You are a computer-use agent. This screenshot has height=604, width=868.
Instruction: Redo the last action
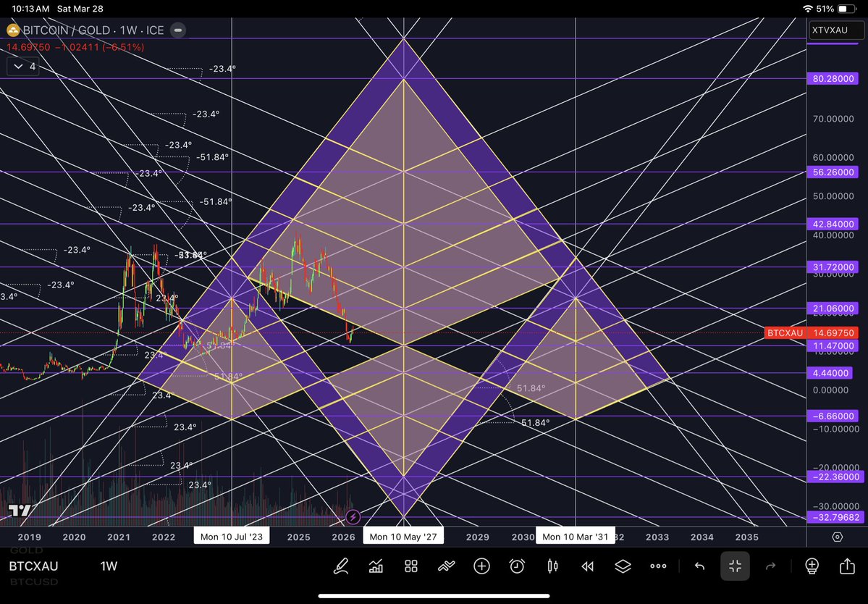(x=770, y=566)
